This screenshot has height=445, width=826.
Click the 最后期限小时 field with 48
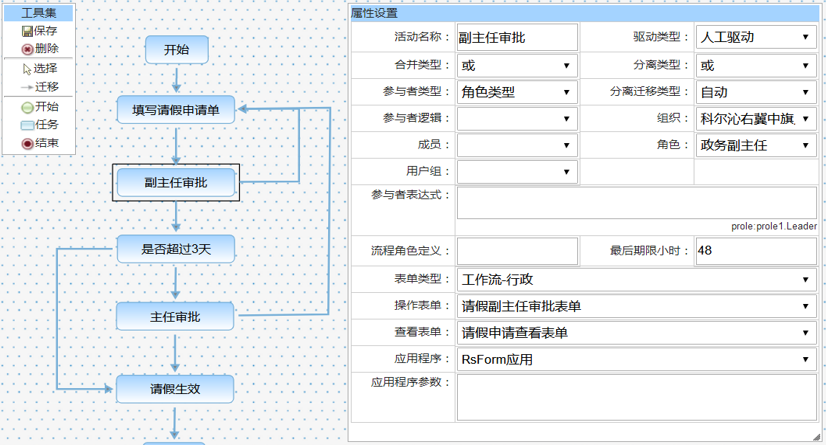click(756, 250)
